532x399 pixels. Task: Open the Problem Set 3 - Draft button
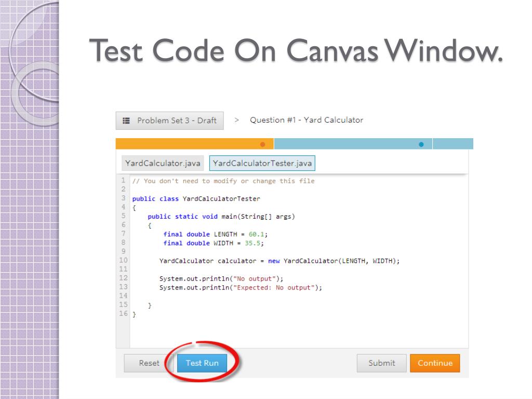tap(170, 121)
